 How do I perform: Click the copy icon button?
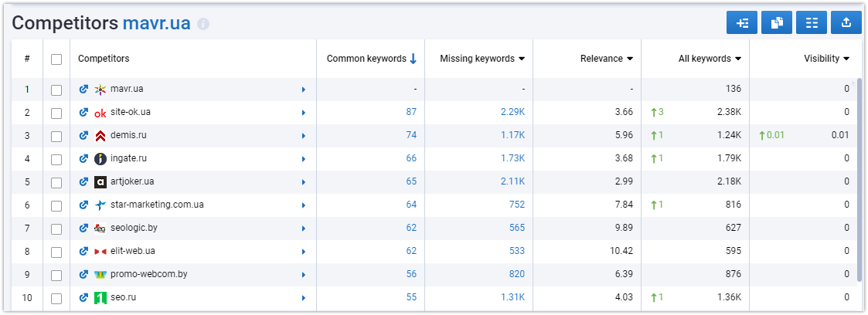(777, 22)
